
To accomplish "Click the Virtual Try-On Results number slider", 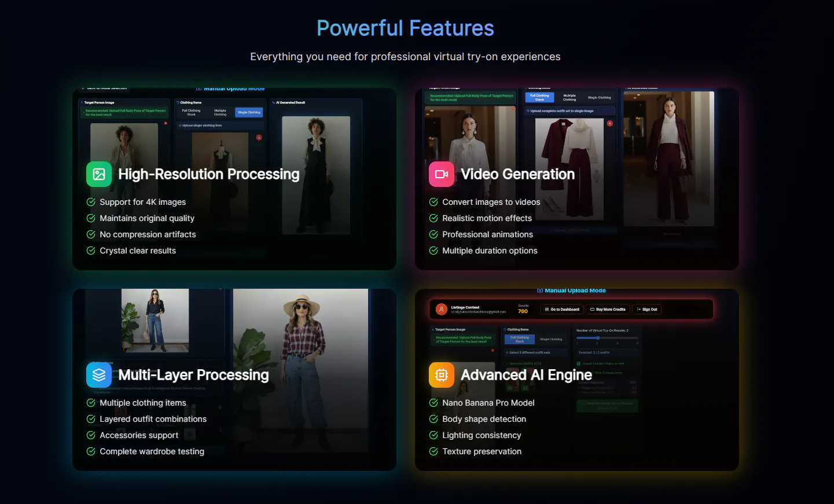I will click(607, 338).
